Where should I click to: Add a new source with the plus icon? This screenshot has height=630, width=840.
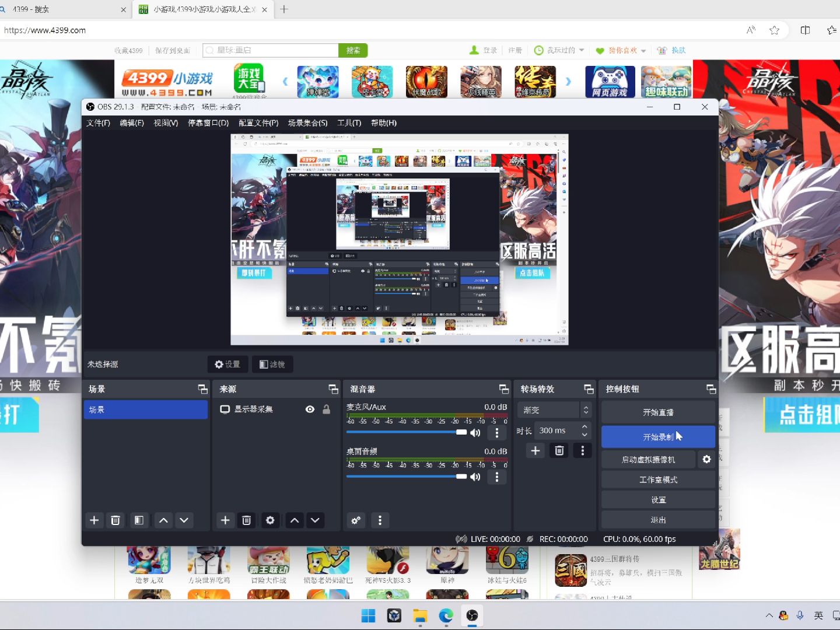tap(225, 520)
